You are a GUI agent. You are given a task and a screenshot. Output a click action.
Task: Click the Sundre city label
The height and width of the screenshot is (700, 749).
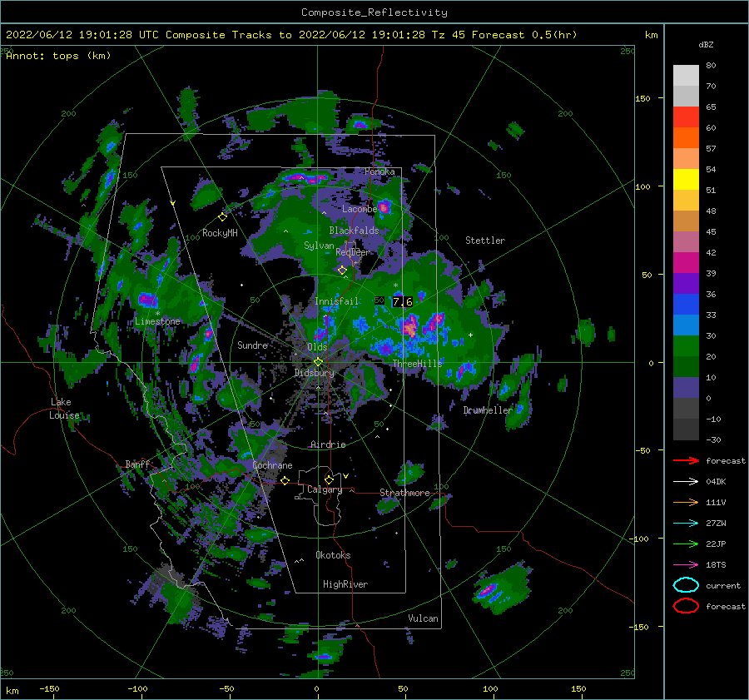tap(252, 345)
